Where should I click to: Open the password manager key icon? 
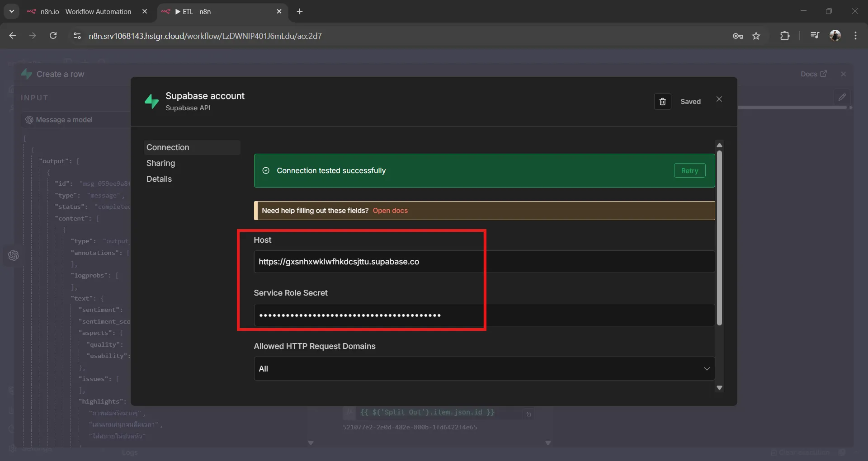(x=738, y=36)
